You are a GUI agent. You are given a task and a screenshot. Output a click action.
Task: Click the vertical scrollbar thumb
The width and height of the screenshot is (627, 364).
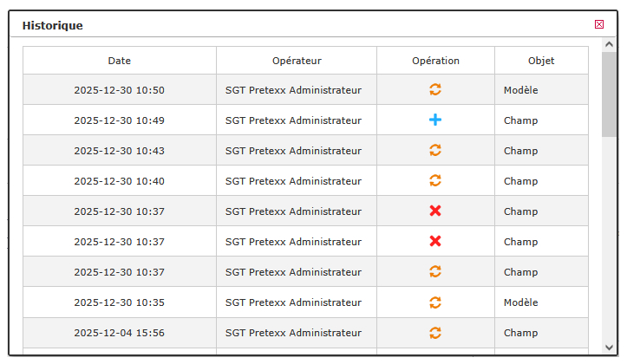(x=609, y=94)
